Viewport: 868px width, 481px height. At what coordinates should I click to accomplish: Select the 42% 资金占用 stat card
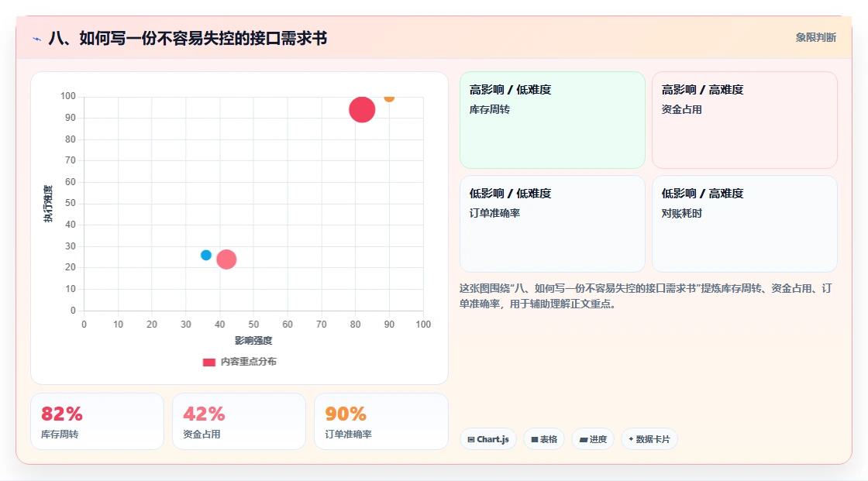239,421
